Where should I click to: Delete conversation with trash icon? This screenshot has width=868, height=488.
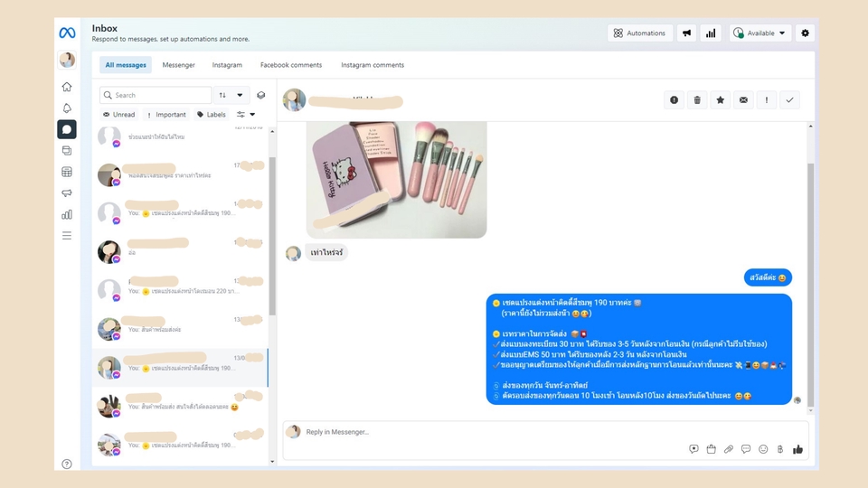point(697,100)
